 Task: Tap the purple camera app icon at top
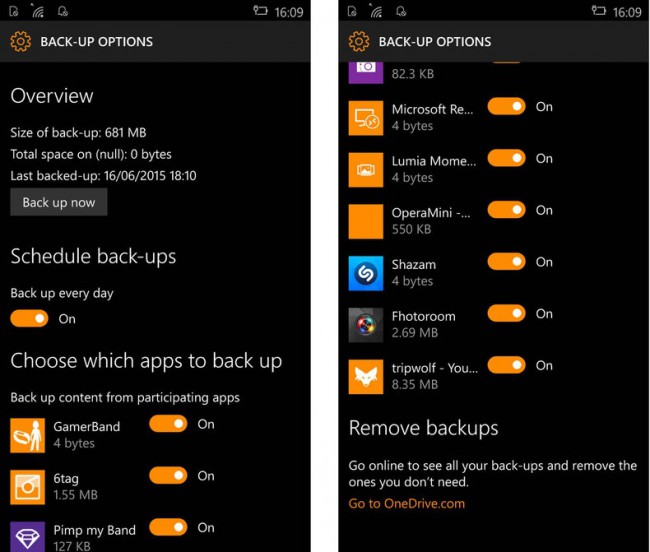pos(366,73)
